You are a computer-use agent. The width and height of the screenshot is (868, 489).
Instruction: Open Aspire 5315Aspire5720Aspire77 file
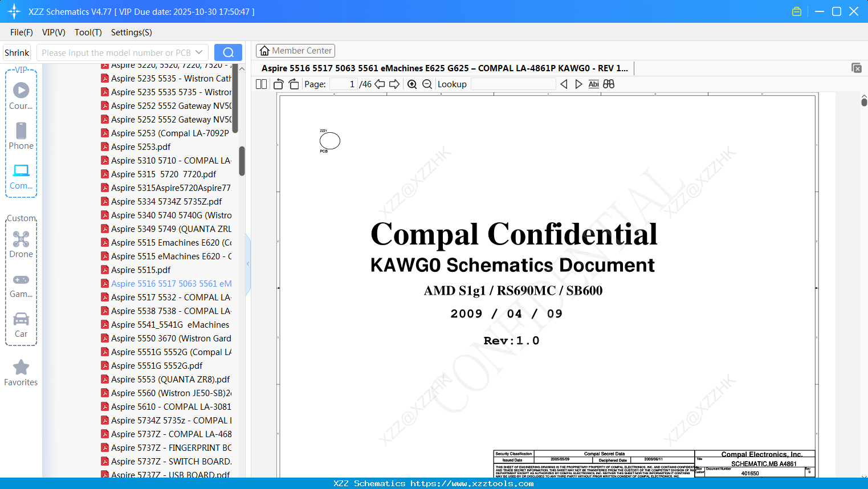[x=166, y=188]
